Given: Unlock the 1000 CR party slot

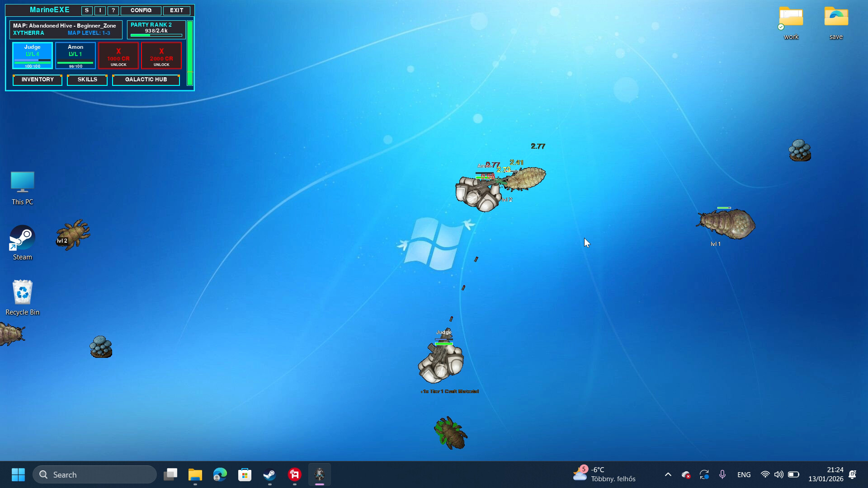Looking at the screenshot, I should tap(118, 55).
